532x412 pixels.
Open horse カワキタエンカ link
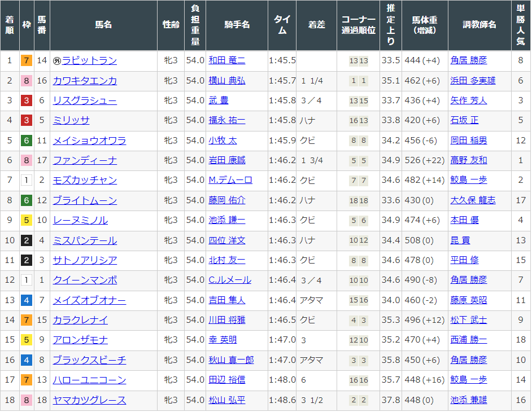[x=85, y=81]
